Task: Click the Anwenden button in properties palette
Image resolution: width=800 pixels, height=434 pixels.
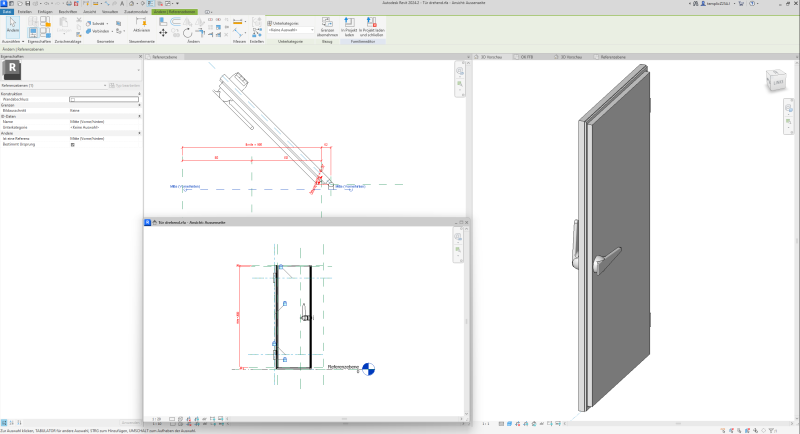Action: point(131,422)
